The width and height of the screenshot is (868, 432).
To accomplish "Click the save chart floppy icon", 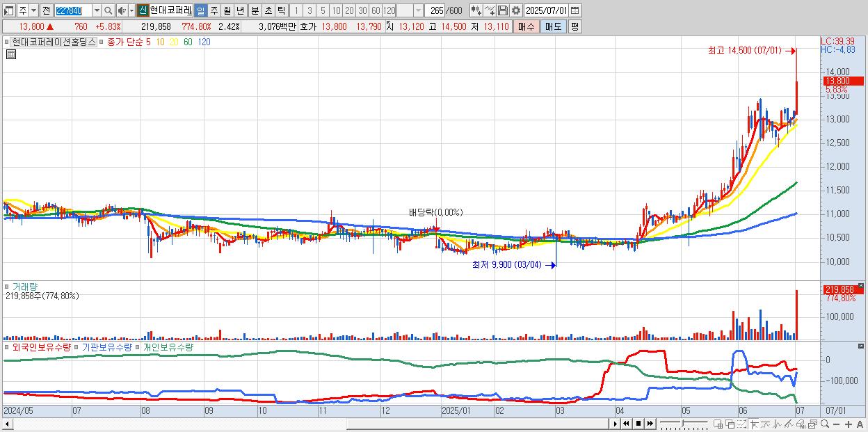I will coord(503,10).
